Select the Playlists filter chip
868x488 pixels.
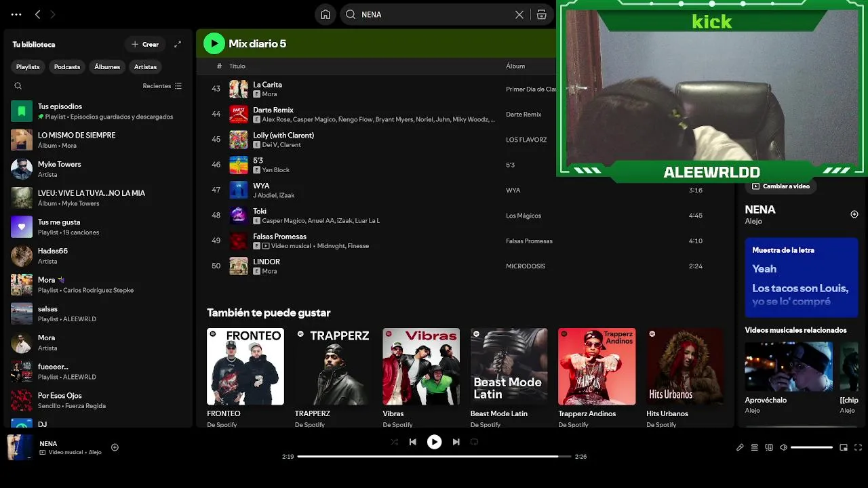click(28, 66)
